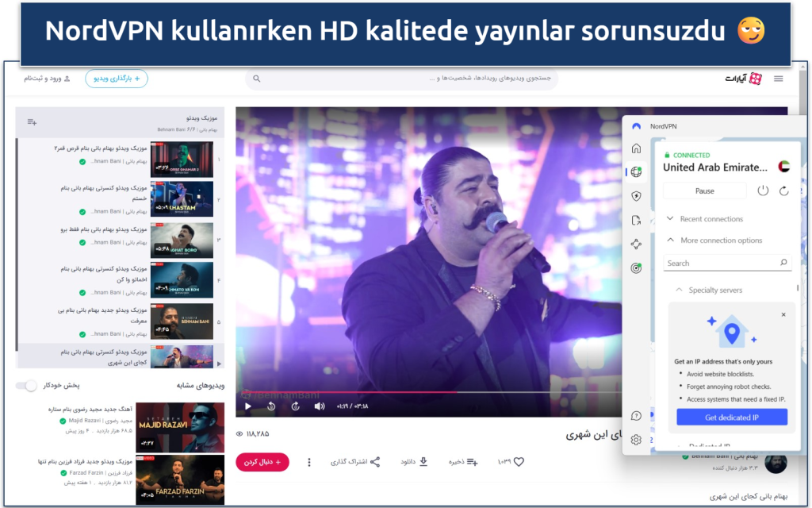Click the CONNECTED status label

point(691,155)
